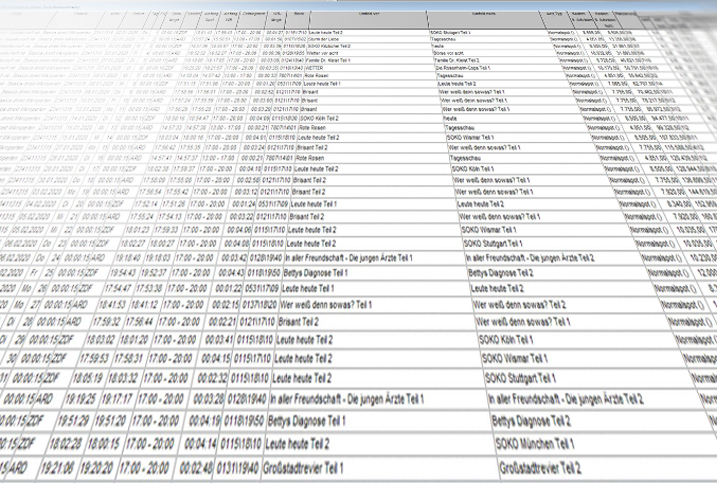
Task: Click the duration cell 00:04:14
Action: [x=200, y=444]
